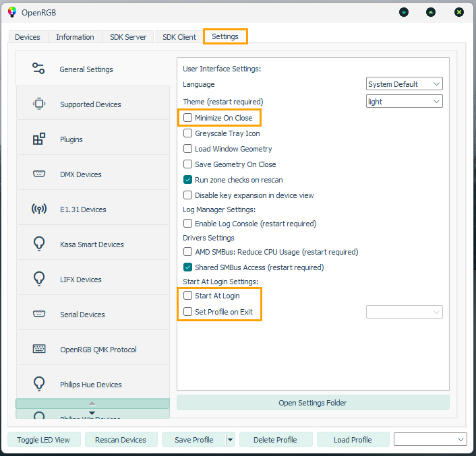Click the Kasa Smart Devices bulb icon
This screenshot has height=456, width=476.
(x=39, y=244)
